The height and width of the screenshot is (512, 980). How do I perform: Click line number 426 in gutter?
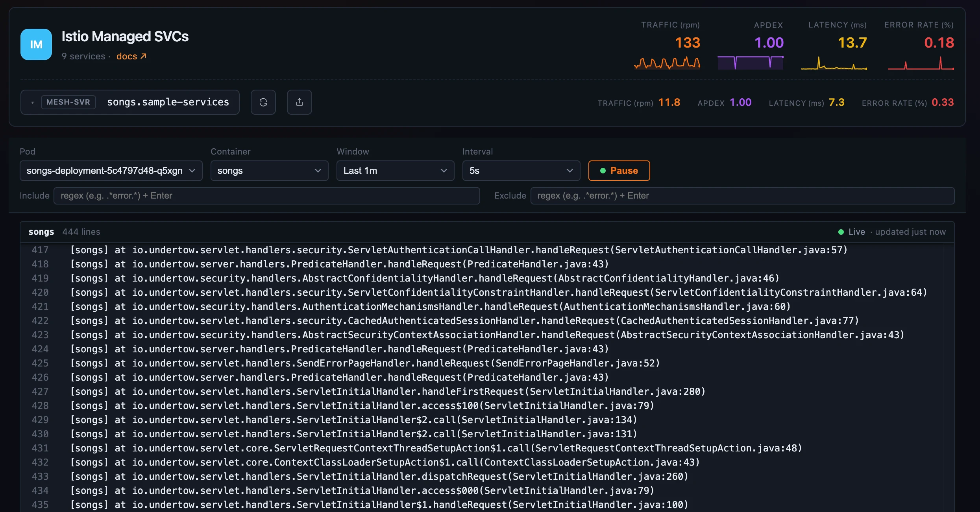pyautogui.click(x=40, y=378)
